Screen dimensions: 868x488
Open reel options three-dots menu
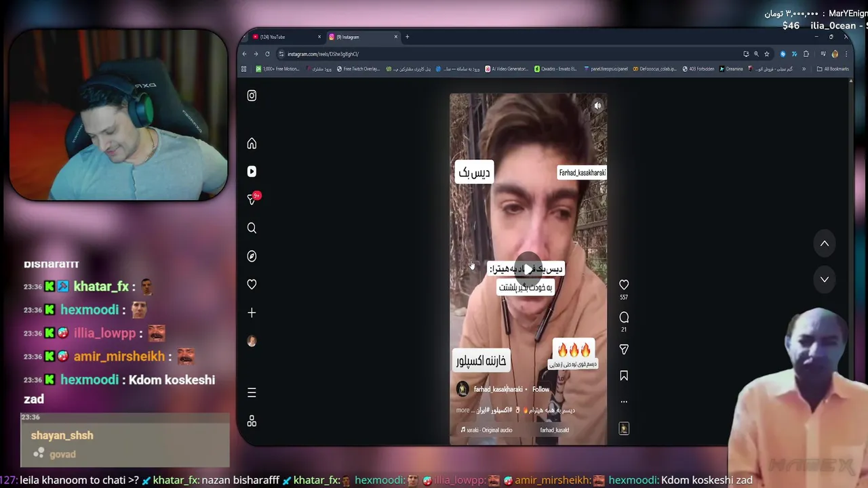[x=624, y=401]
